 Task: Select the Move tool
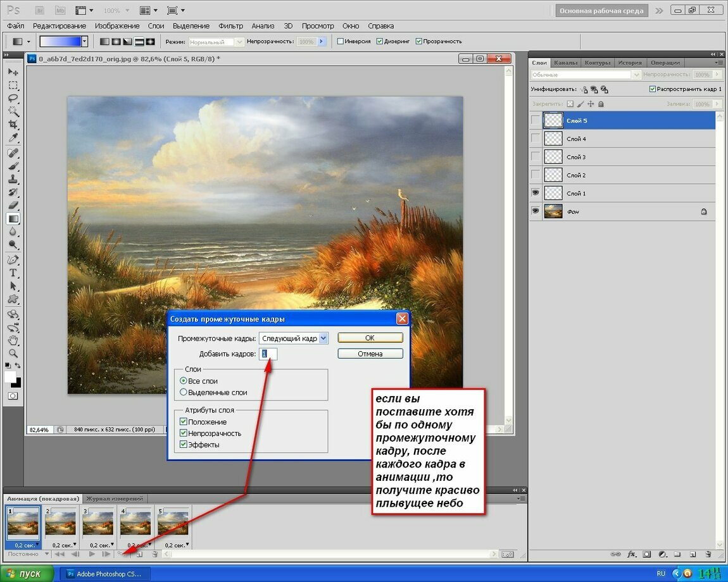(x=13, y=72)
